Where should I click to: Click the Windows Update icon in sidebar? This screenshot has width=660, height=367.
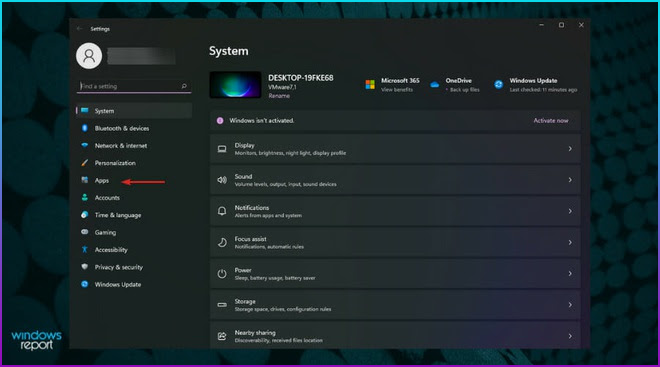pyautogui.click(x=85, y=284)
